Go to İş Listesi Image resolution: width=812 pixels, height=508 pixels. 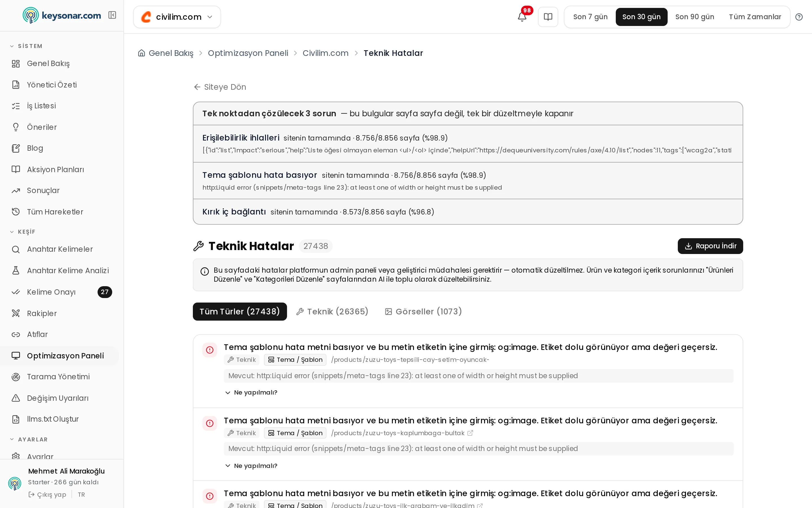[41, 106]
